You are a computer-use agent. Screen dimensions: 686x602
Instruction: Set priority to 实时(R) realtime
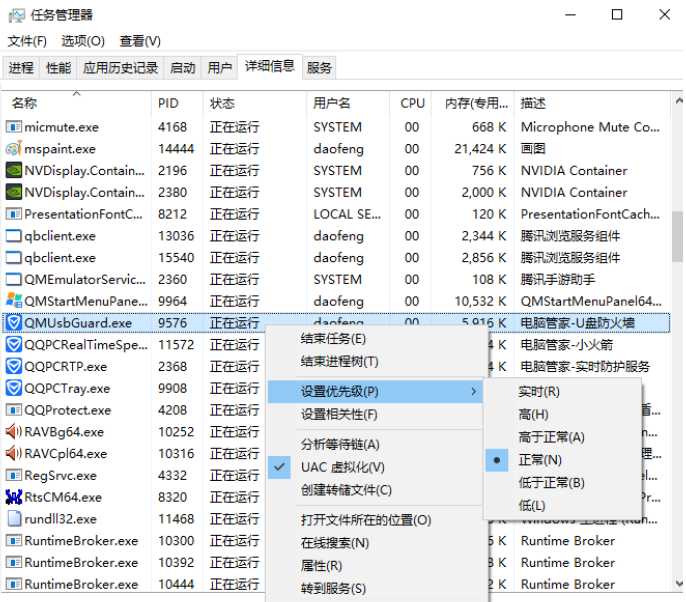[563, 392]
